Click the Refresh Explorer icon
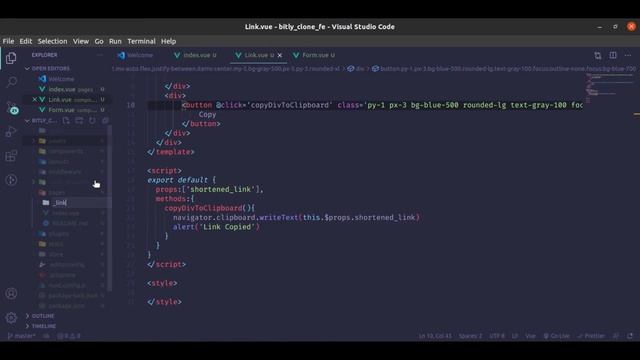640x360 pixels. click(92, 120)
